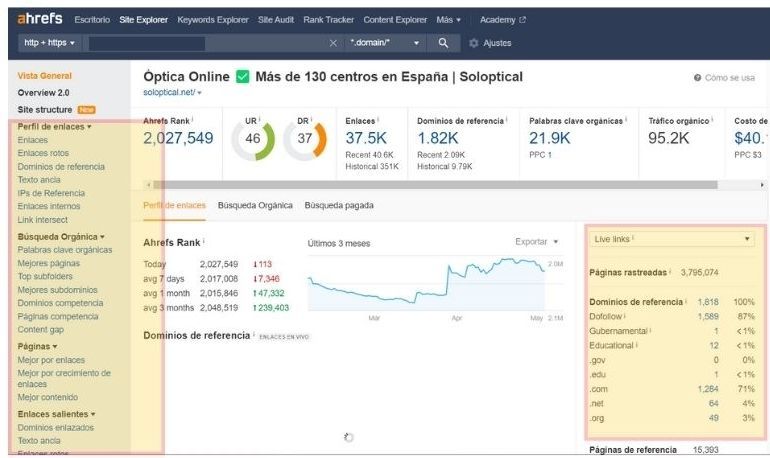
Task: Open Top subfolders in the sidebar
Action: pos(45,276)
